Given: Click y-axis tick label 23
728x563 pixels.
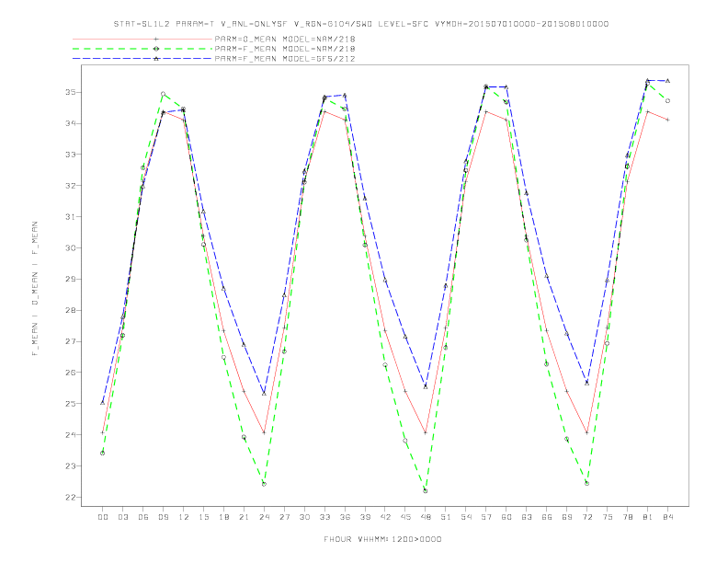Looking at the screenshot, I should pyautogui.click(x=70, y=465).
